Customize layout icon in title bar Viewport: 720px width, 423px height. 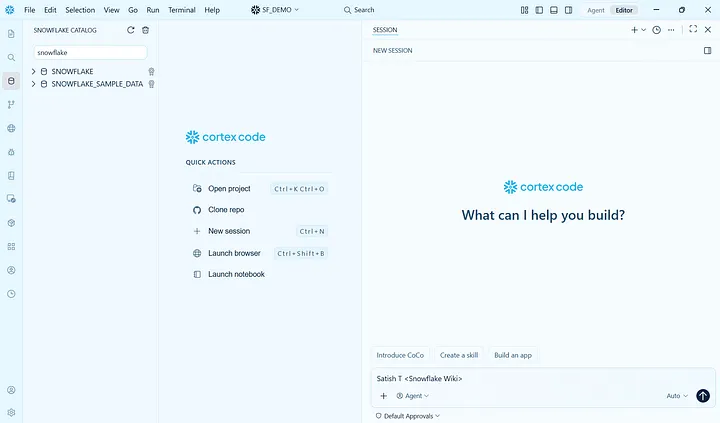point(524,10)
